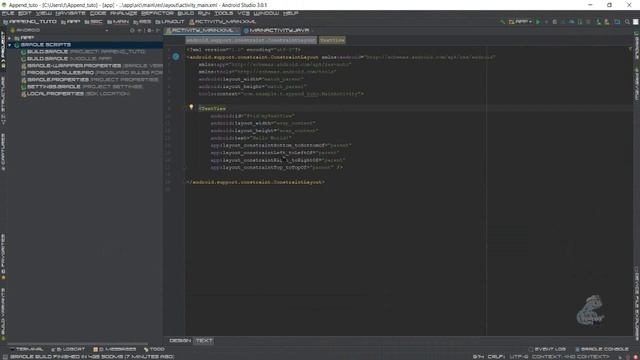Click the green Run app icon
The height and width of the screenshot is (360, 640).
pyautogui.click(x=538, y=22)
